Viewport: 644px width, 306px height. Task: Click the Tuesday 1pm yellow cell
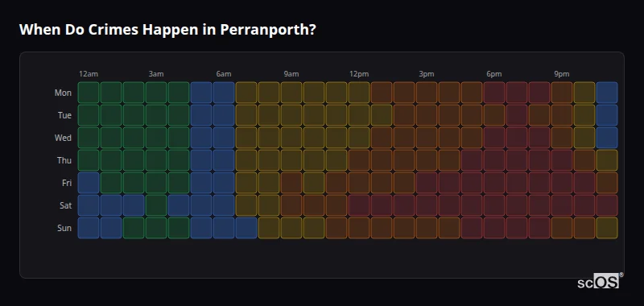[x=382, y=115]
